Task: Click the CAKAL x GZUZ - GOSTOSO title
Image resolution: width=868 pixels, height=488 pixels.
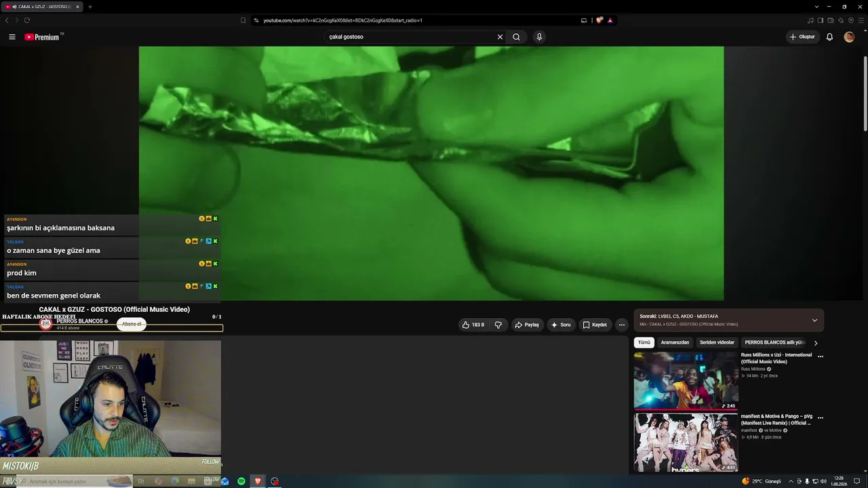Action: tap(115, 310)
